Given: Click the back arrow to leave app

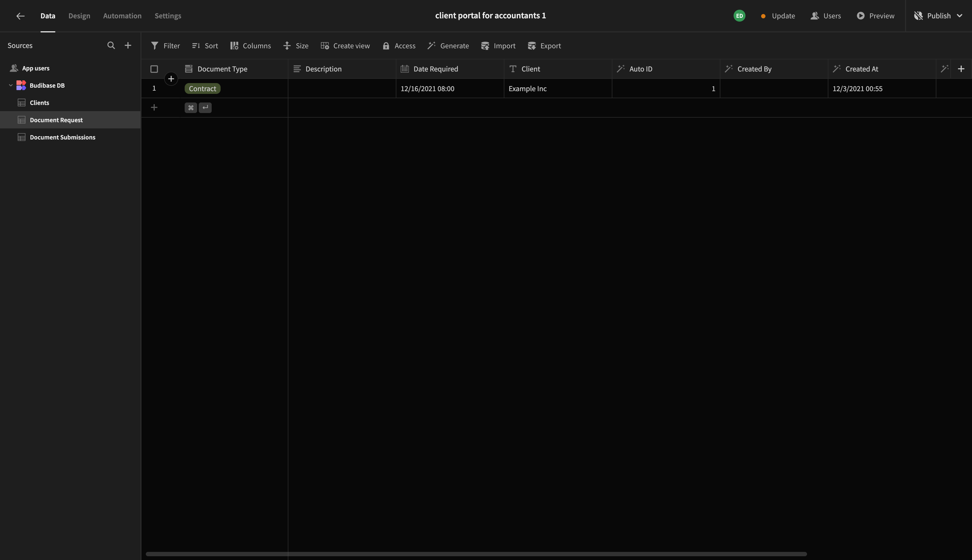Looking at the screenshot, I should point(21,16).
